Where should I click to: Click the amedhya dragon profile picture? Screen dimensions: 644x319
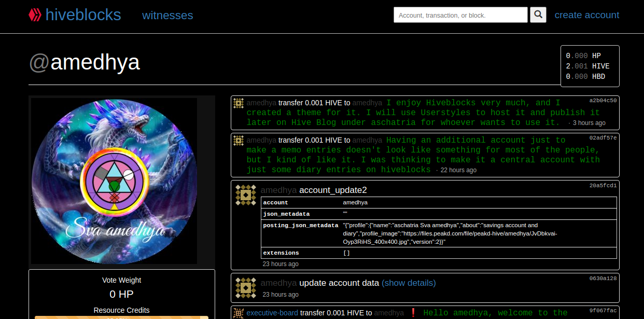[x=115, y=181]
